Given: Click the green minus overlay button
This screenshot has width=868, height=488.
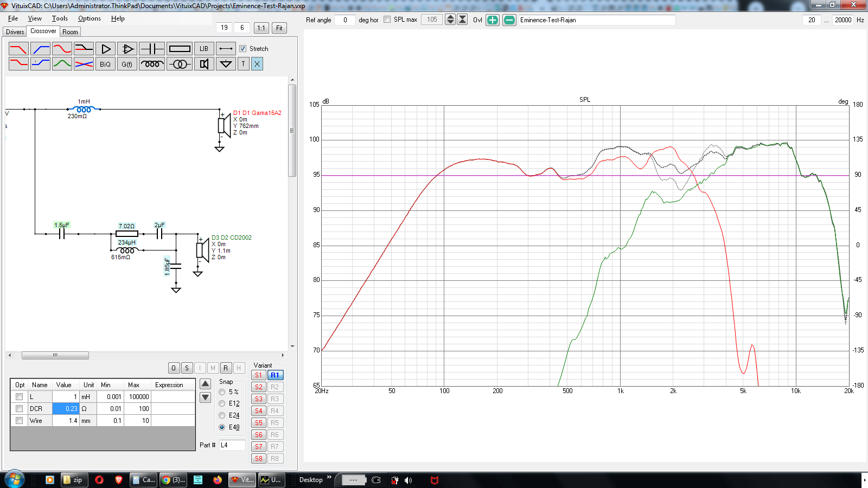Looking at the screenshot, I should point(509,20).
